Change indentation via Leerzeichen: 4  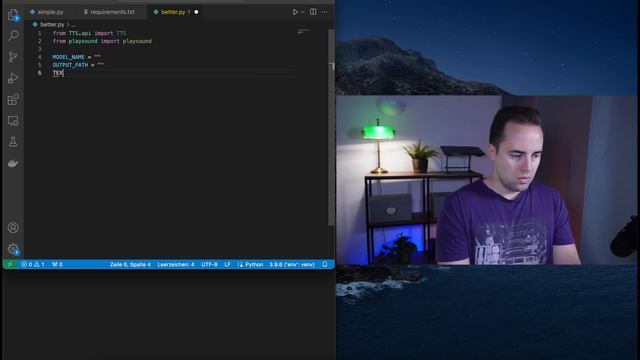(x=176, y=264)
